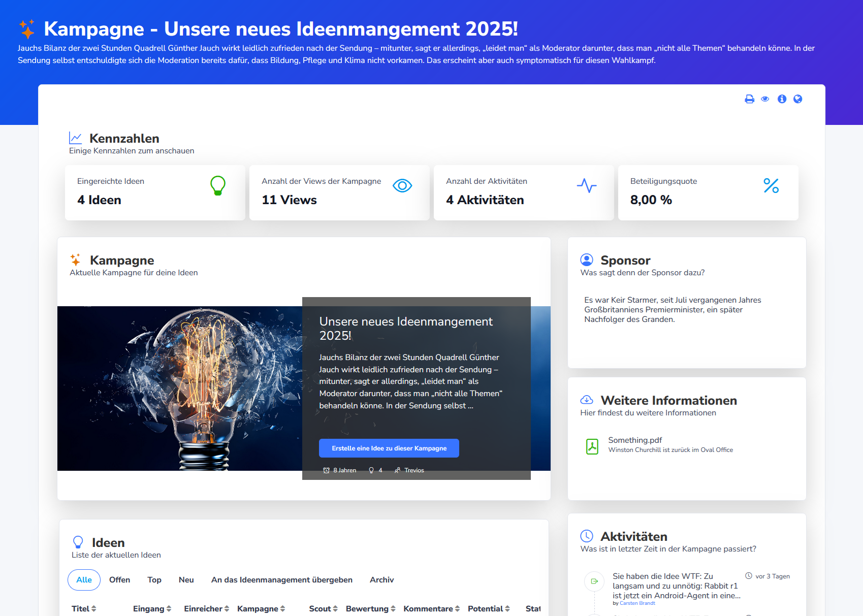The image size is (863, 616).
Task: Click the percent icon on Beteiligungsquote
Action: coord(772,186)
